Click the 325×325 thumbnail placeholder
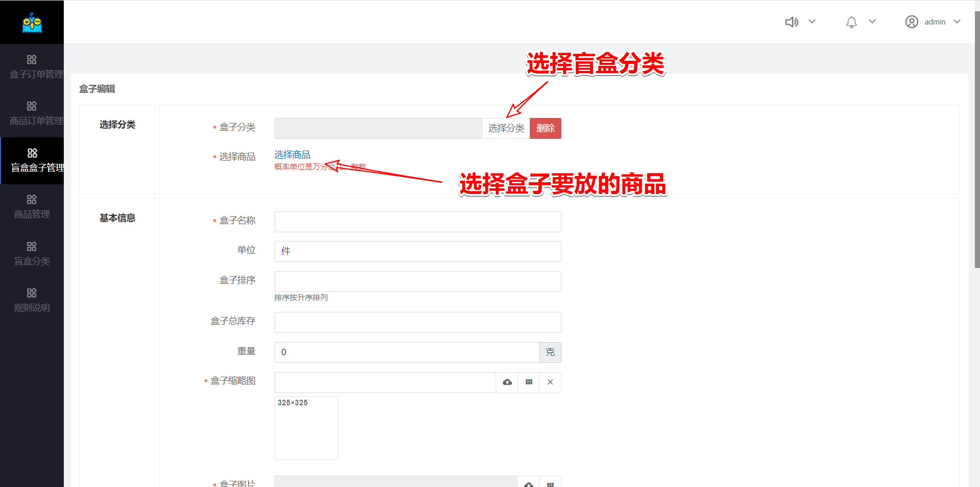Screen dimensions: 980x487 [306, 428]
